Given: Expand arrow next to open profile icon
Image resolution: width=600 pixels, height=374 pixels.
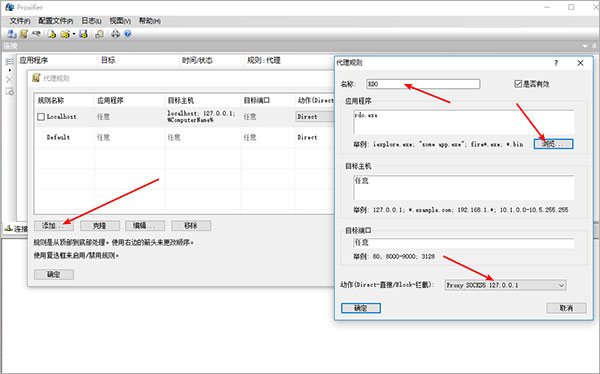Looking at the screenshot, I should pyautogui.click(x=74, y=34).
